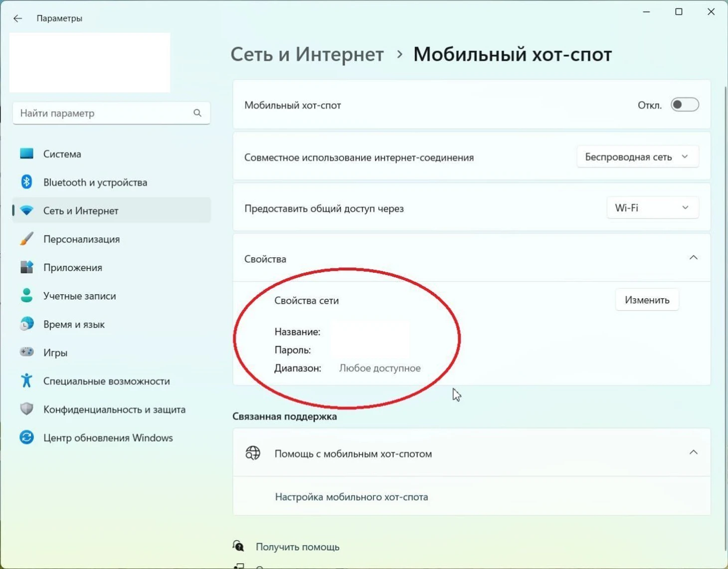Open the Учетные записи page
Viewport: 728px width, 569px height.
tap(111, 296)
